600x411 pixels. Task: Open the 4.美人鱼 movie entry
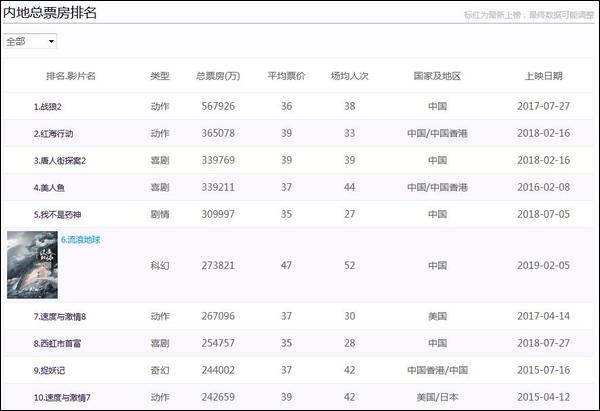pyautogui.click(x=49, y=188)
